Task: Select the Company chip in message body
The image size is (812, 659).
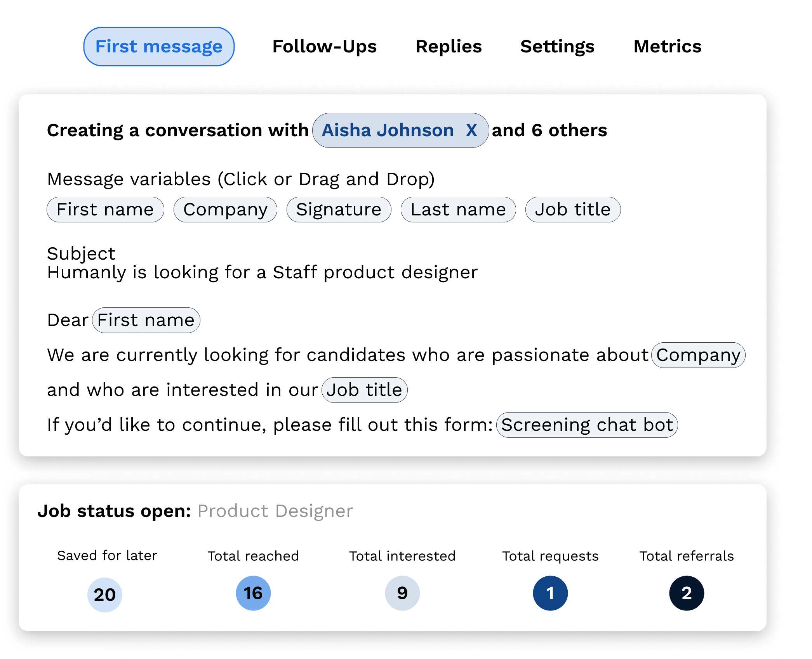Action: coord(698,355)
